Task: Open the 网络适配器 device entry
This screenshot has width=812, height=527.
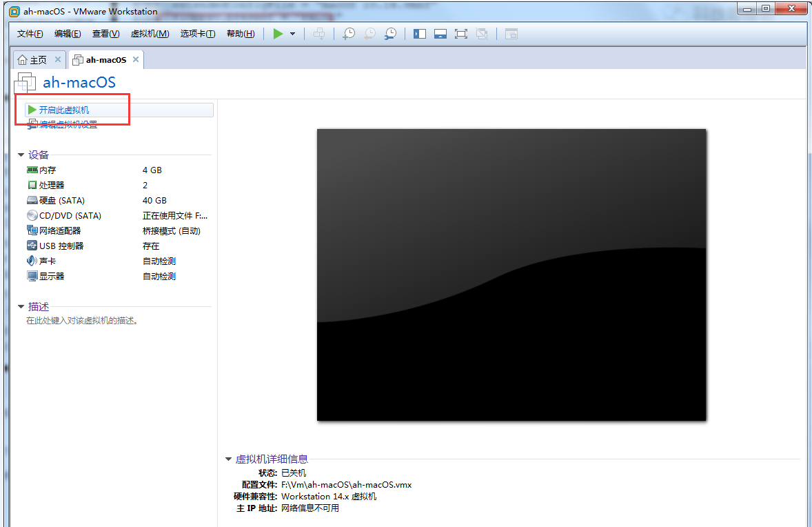Action: tap(59, 231)
